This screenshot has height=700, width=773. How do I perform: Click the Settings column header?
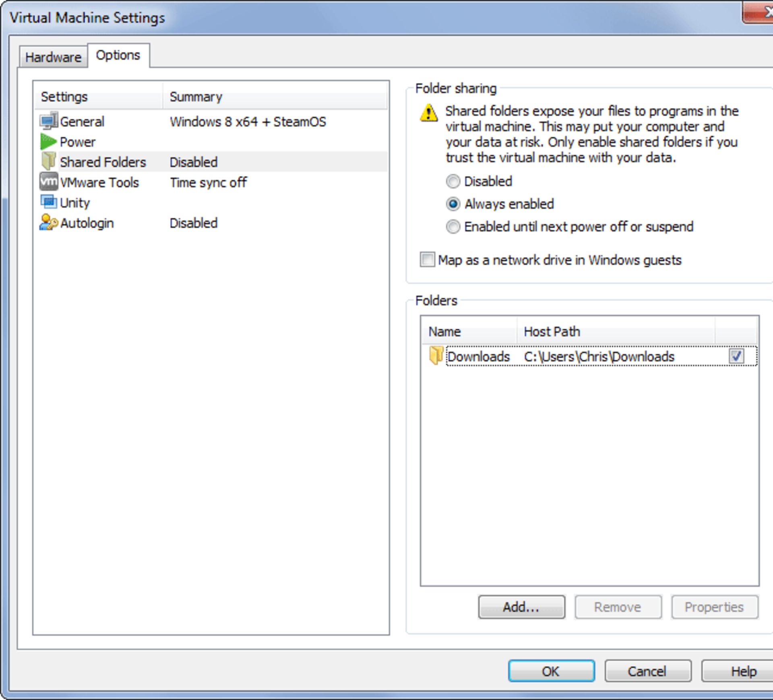(x=99, y=97)
